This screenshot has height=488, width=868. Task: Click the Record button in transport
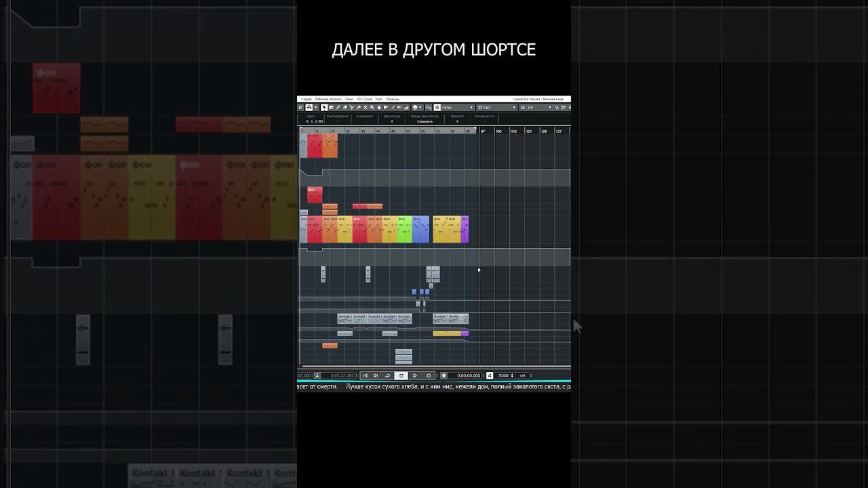(x=429, y=375)
